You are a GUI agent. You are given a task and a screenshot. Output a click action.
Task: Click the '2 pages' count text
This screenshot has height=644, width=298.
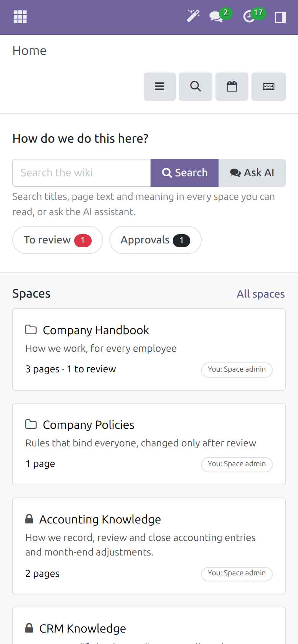click(42, 573)
